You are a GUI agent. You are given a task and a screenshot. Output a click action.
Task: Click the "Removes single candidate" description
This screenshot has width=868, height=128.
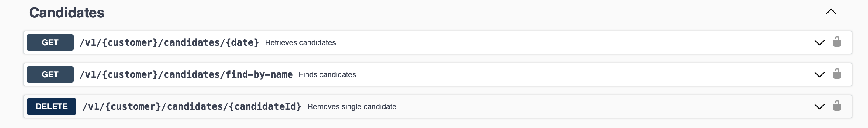352,106
